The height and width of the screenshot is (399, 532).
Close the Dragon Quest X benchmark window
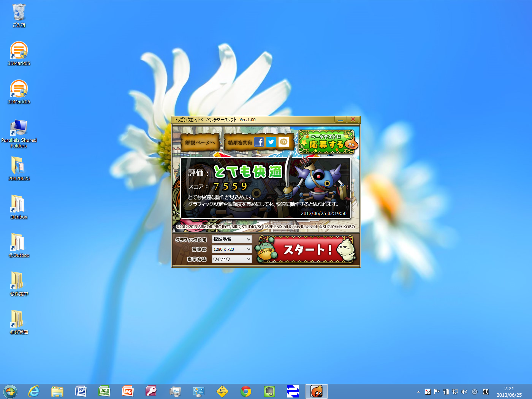coord(353,120)
